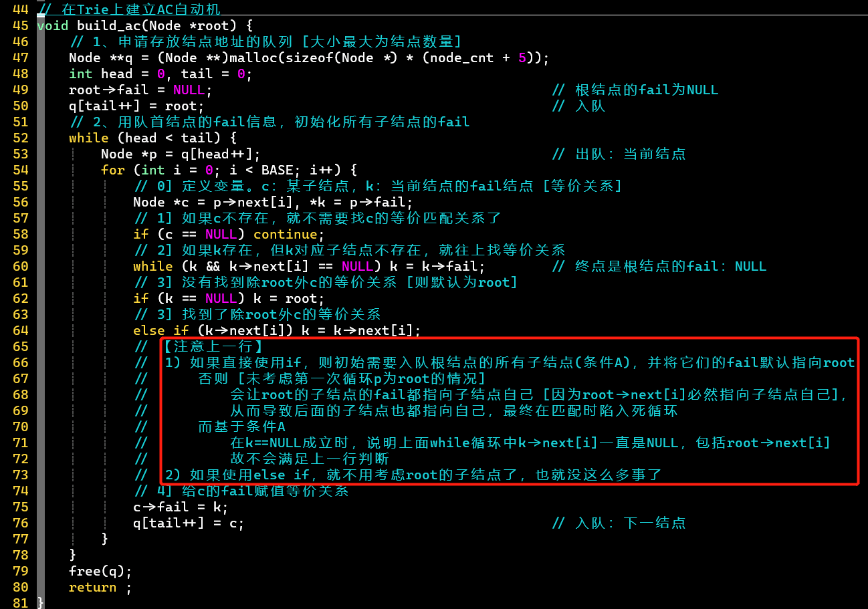Click 'int head = 0' declaration
The width and height of the screenshot is (868, 609).
tap(116, 74)
